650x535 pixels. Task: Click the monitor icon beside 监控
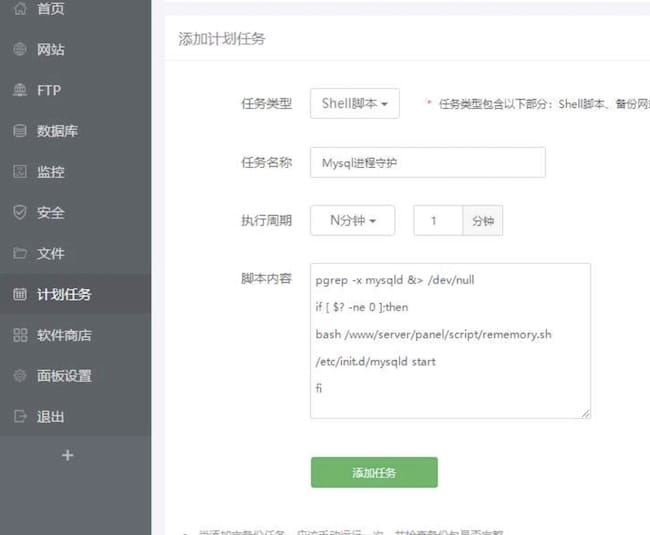[20, 171]
